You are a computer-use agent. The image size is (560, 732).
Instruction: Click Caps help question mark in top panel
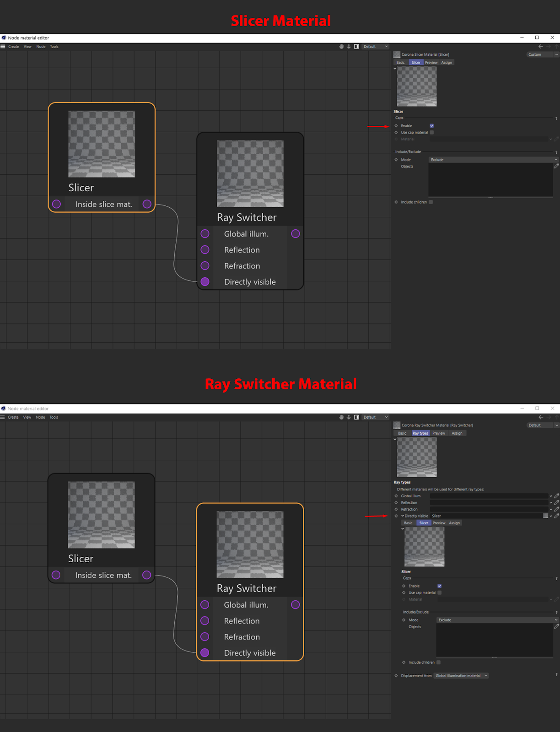[x=556, y=118]
